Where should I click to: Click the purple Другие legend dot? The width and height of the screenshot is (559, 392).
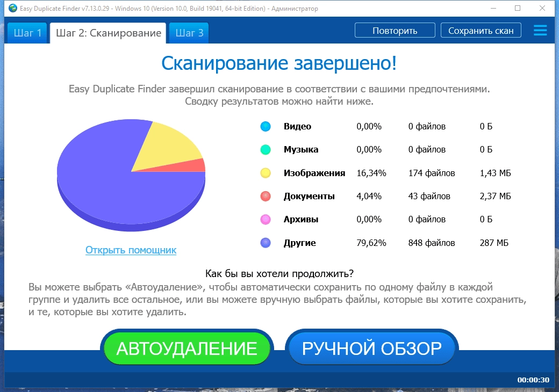(266, 243)
